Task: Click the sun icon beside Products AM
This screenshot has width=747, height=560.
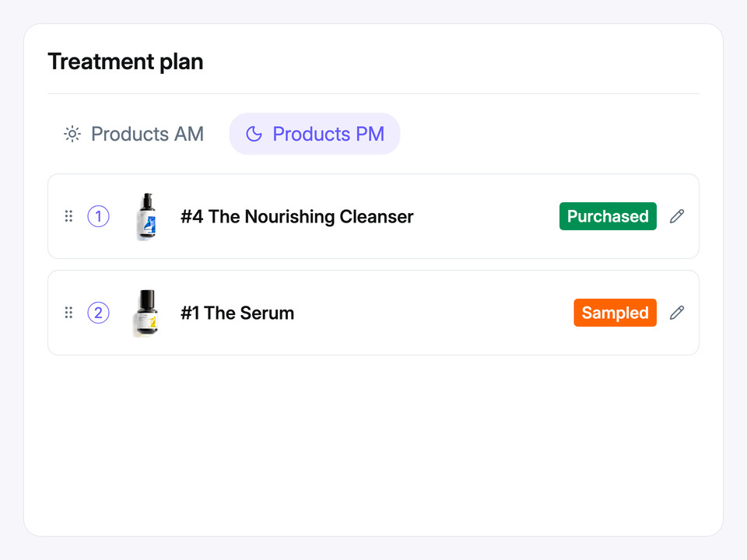Action: click(x=72, y=134)
